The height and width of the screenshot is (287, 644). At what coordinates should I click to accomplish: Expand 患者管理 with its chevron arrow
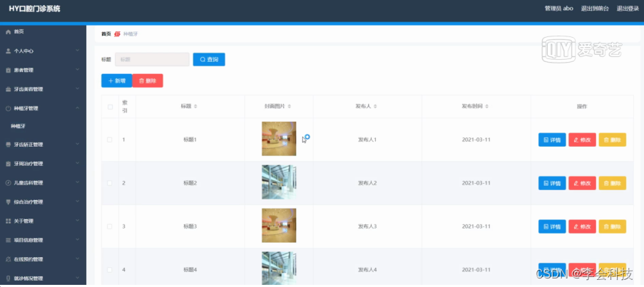[78, 70]
